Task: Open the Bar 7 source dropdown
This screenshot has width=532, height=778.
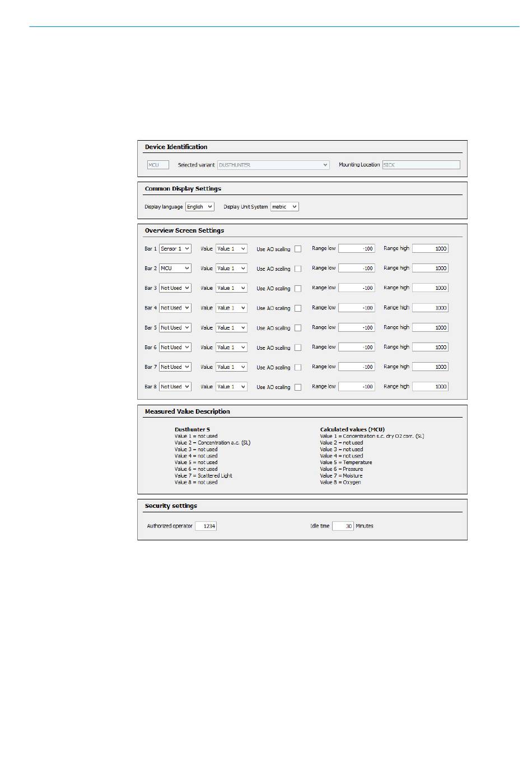Action: coord(175,367)
